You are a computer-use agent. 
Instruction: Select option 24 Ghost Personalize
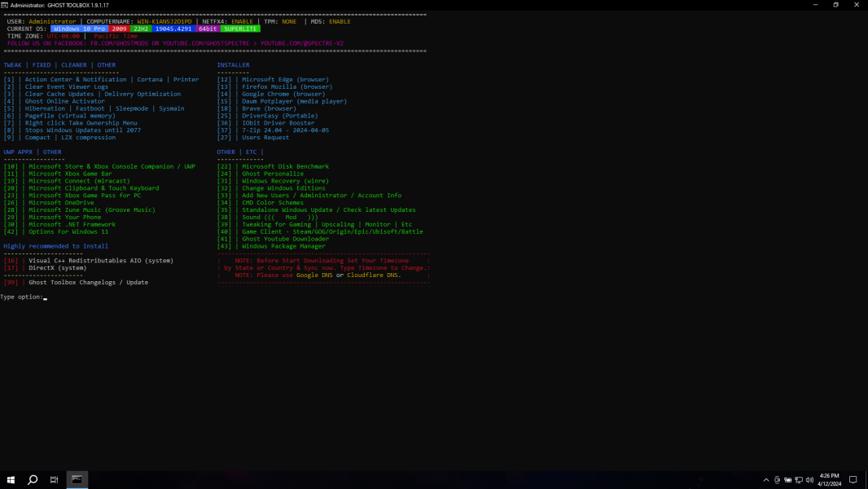261,174
